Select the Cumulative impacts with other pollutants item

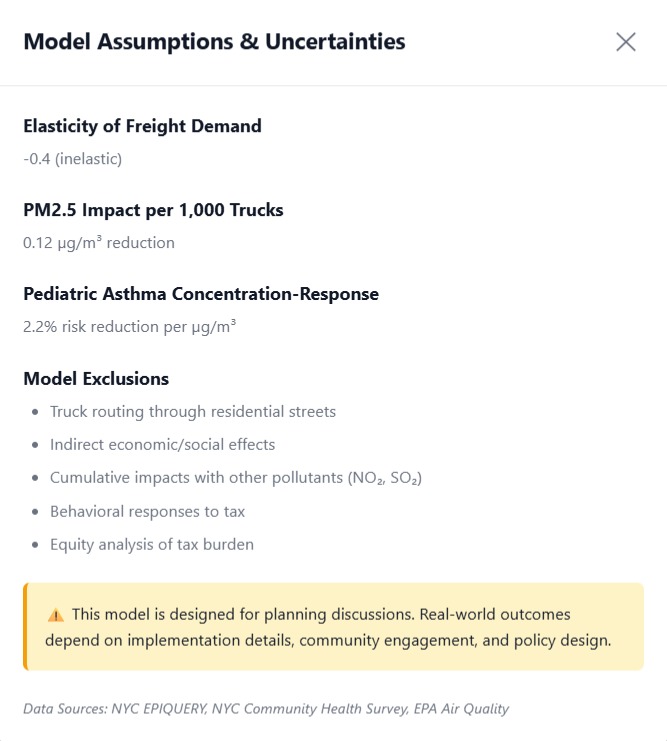(236, 478)
